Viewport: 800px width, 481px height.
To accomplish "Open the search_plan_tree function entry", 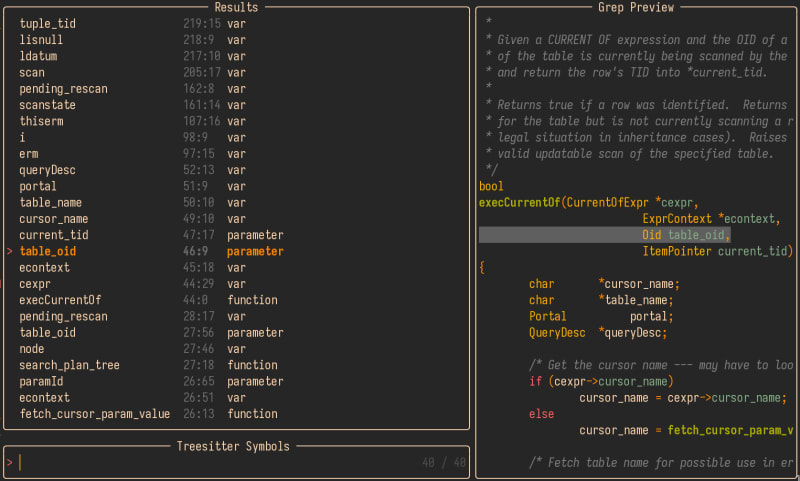I will 69,365.
